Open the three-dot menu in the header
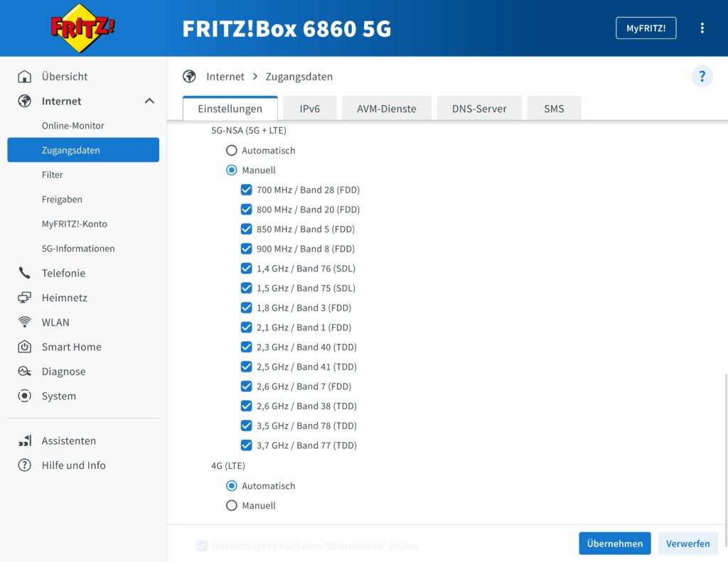This screenshot has width=728, height=562. [x=702, y=28]
